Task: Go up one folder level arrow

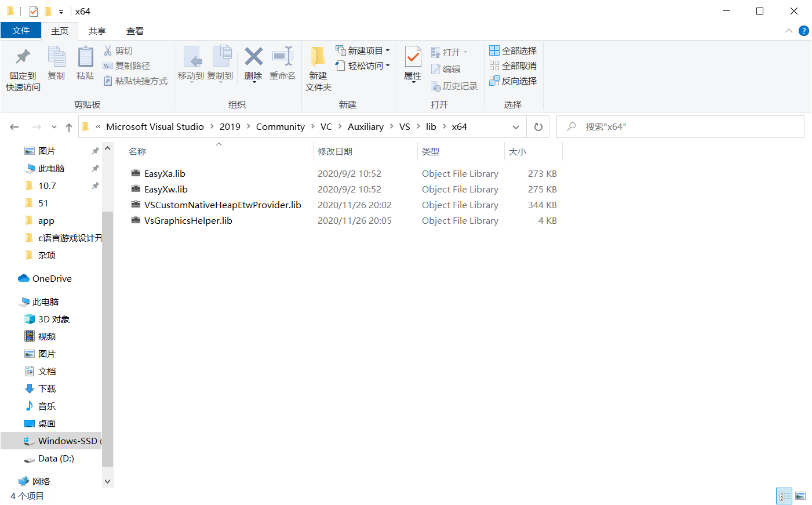Action: (x=69, y=127)
